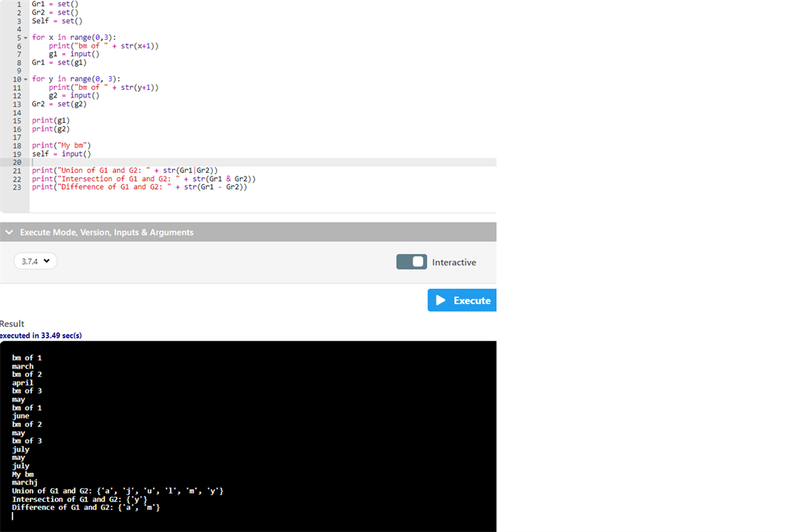Click the play icon on the Execute button
786x532 pixels.
click(x=440, y=300)
